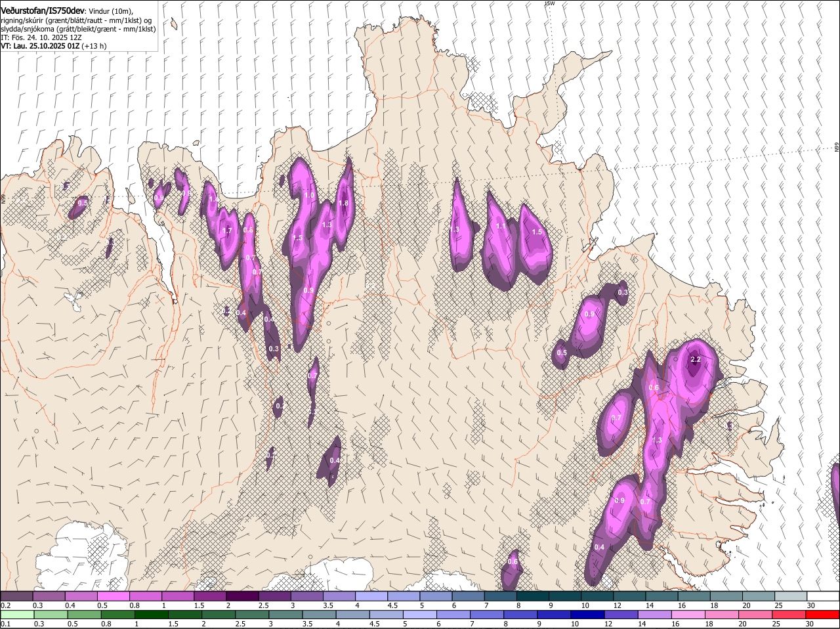The height and width of the screenshot is (629, 840).
Task: Pick the pale pink lower swatch at 16
Action: coord(688,615)
